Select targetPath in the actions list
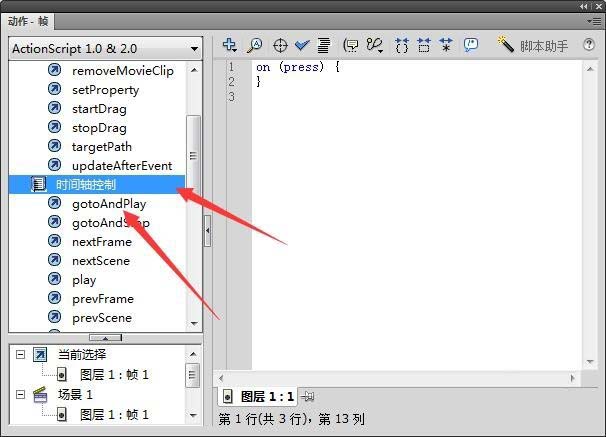The height and width of the screenshot is (437, 606). [x=102, y=147]
